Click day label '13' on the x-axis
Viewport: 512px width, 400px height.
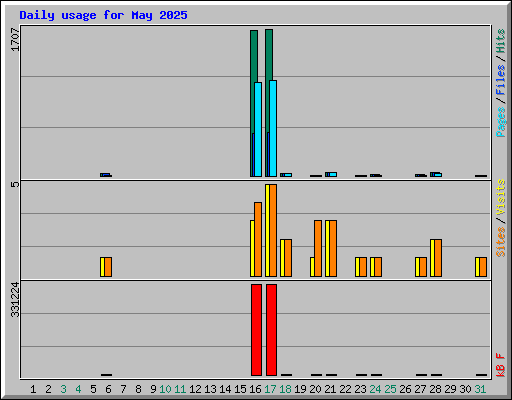210,389
